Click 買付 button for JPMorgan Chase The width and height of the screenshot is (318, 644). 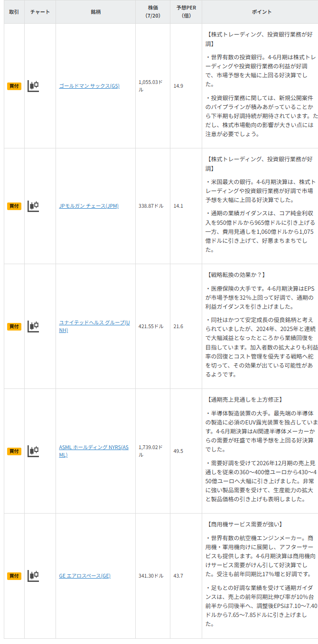[x=14, y=206]
